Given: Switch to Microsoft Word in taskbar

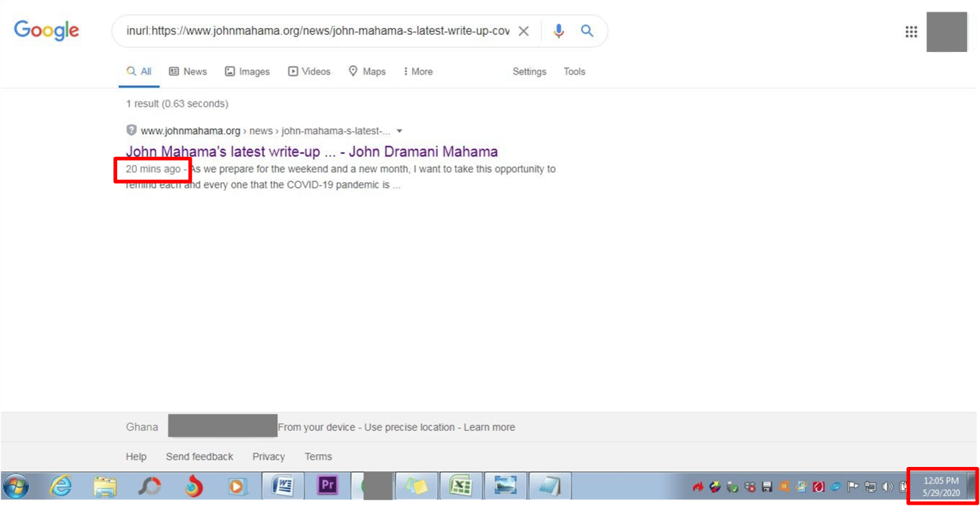Looking at the screenshot, I should pos(283,486).
